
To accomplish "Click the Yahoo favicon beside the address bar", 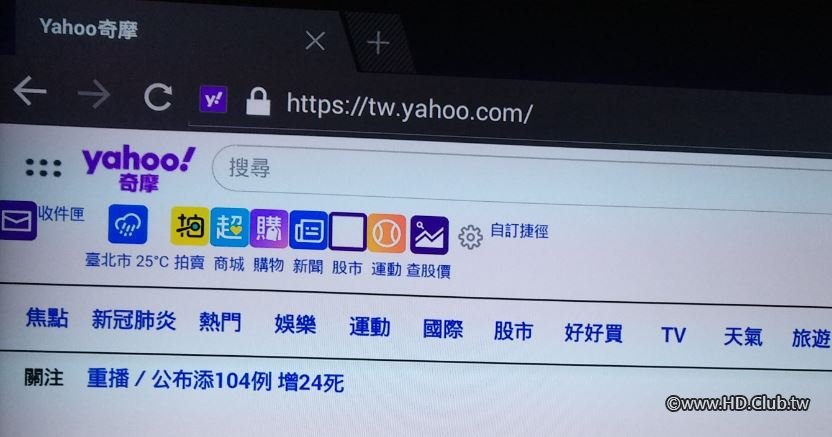I will pyautogui.click(x=213, y=99).
